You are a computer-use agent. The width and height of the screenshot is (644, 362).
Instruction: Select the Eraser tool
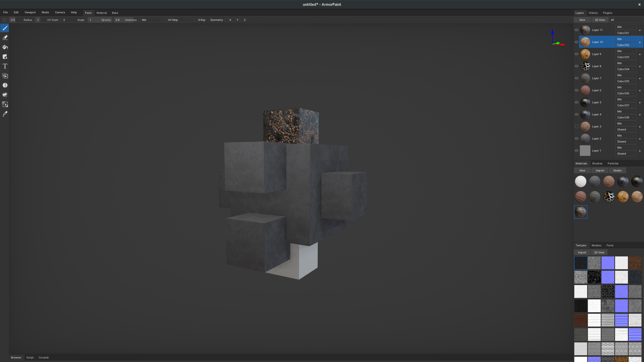pos(5,37)
